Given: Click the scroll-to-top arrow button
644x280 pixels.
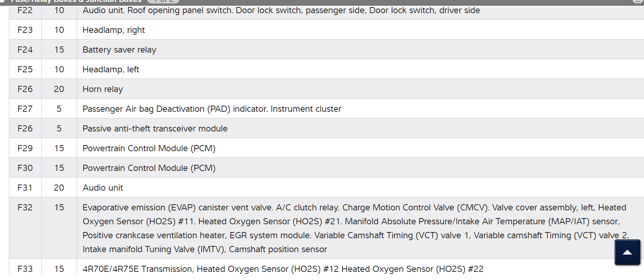Looking at the screenshot, I should 627,253.
